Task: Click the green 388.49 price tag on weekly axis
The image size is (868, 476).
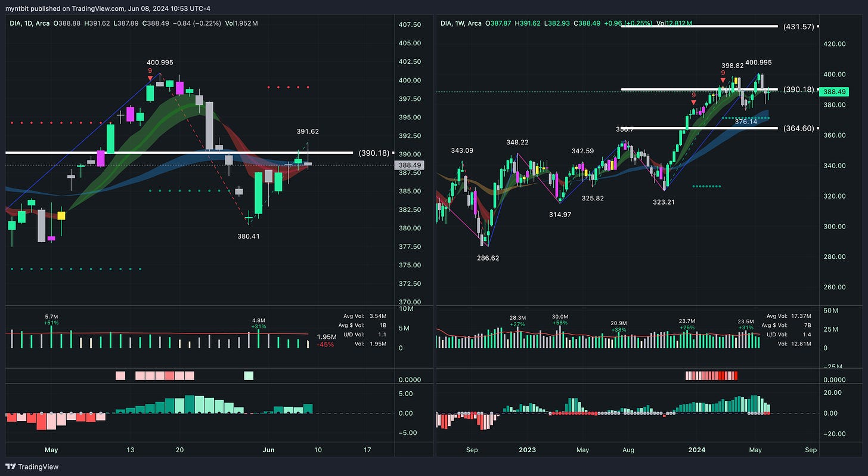Action: pos(835,92)
